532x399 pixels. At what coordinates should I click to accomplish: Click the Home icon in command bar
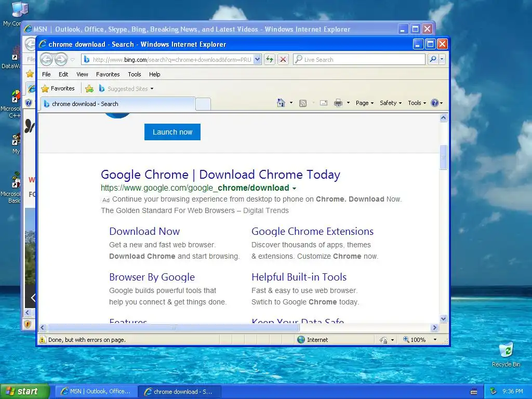[x=281, y=103]
